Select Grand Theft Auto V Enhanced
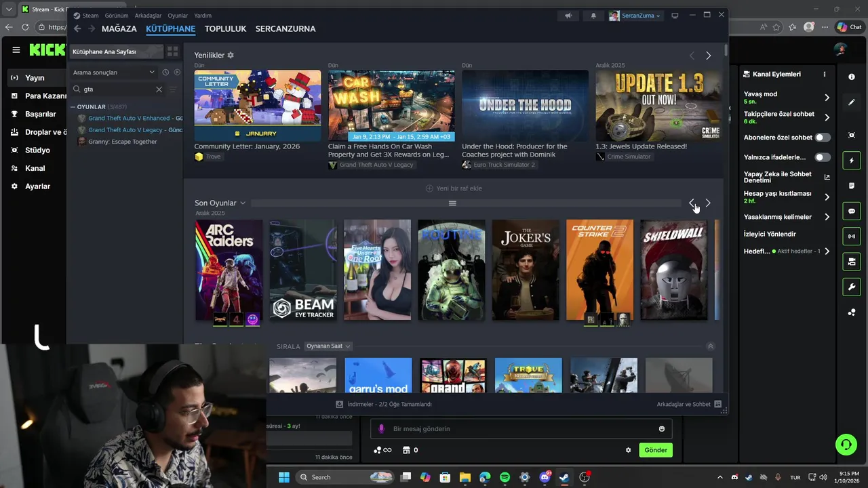868x488 pixels. pyautogui.click(x=130, y=119)
